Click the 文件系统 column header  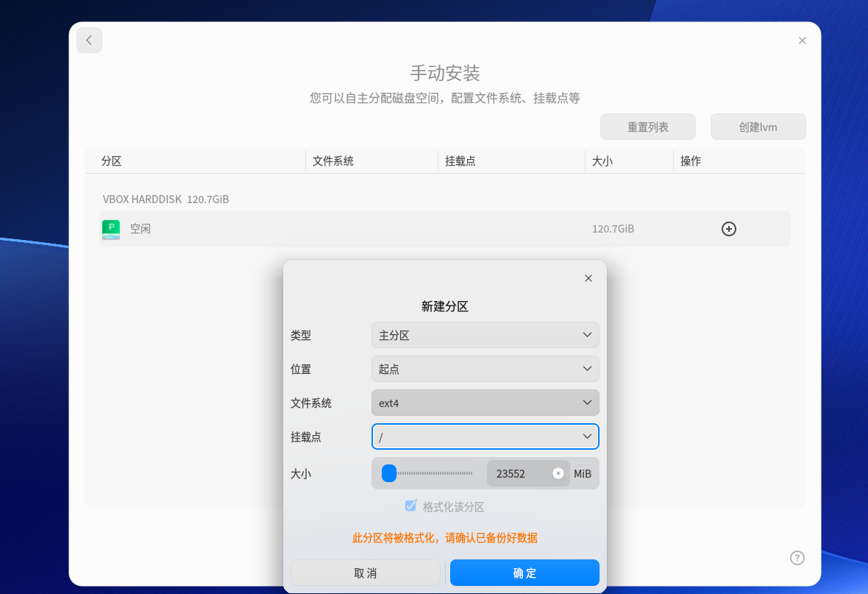[x=332, y=161]
